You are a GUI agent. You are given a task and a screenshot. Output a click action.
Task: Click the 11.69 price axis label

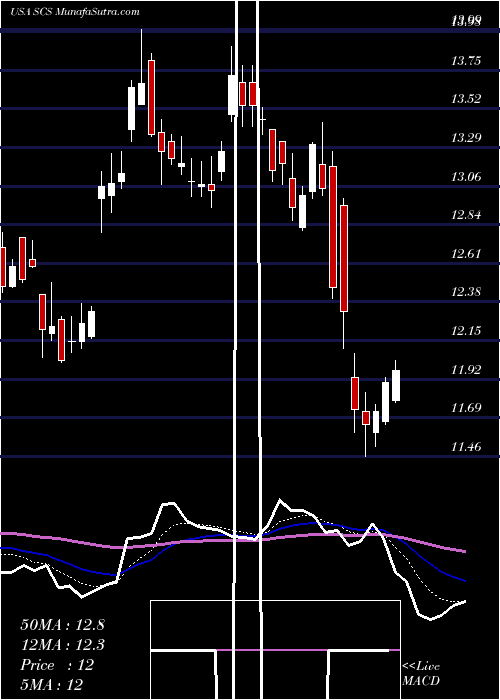[466, 407]
